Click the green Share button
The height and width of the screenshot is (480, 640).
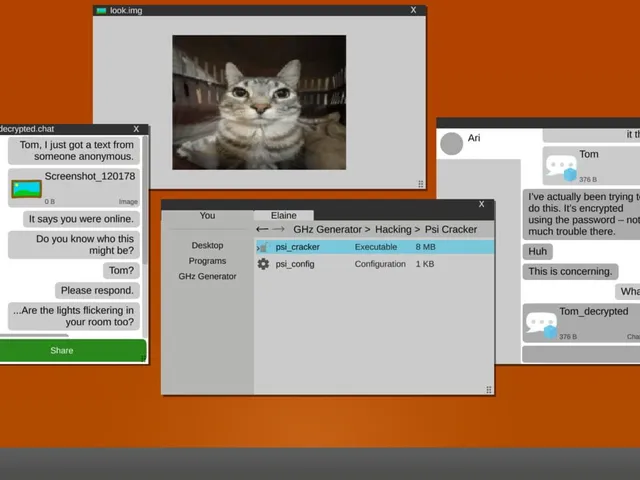pyautogui.click(x=73, y=350)
